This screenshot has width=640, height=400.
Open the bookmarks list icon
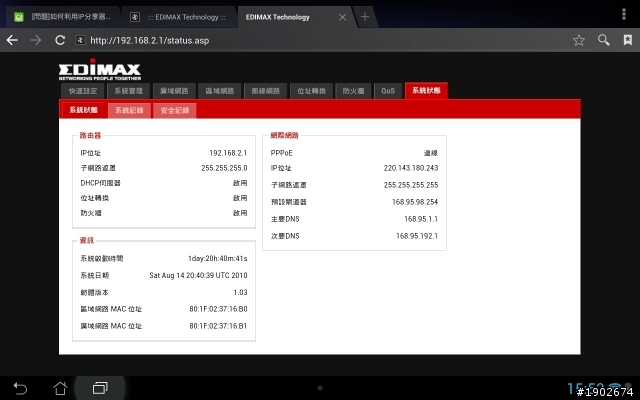pyautogui.click(x=628, y=40)
